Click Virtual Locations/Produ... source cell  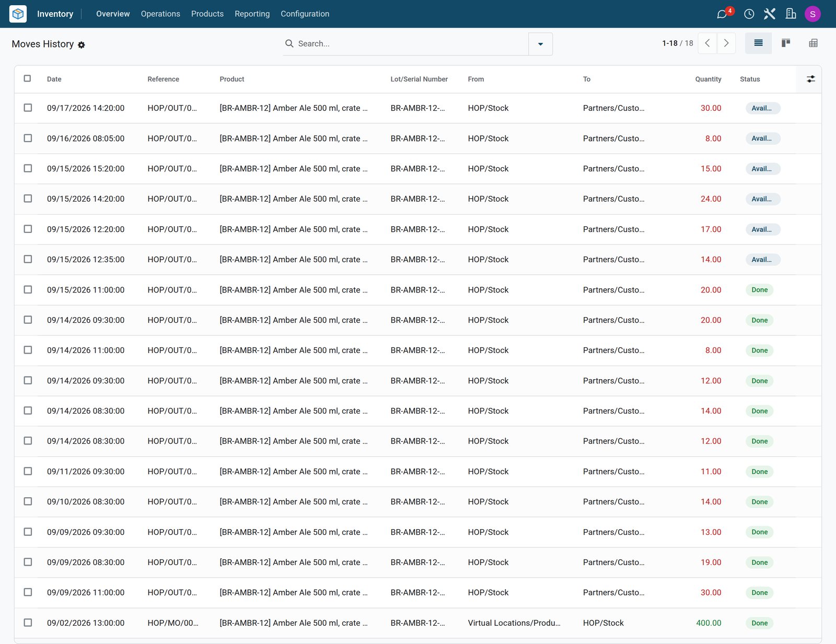pos(514,623)
